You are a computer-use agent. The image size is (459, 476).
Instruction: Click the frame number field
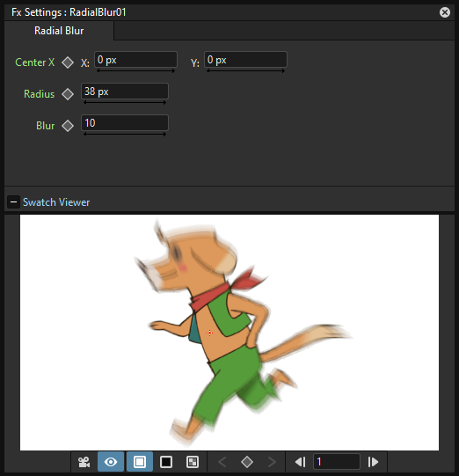[337, 462]
